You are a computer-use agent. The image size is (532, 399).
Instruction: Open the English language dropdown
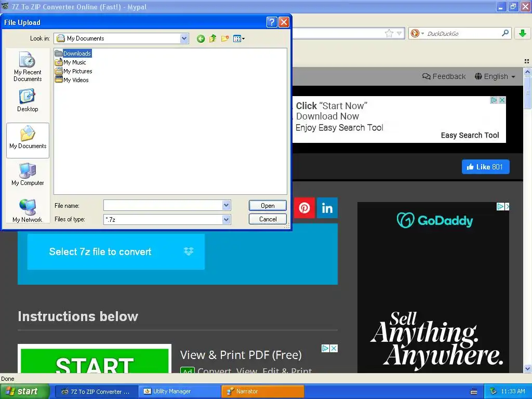[495, 76]
